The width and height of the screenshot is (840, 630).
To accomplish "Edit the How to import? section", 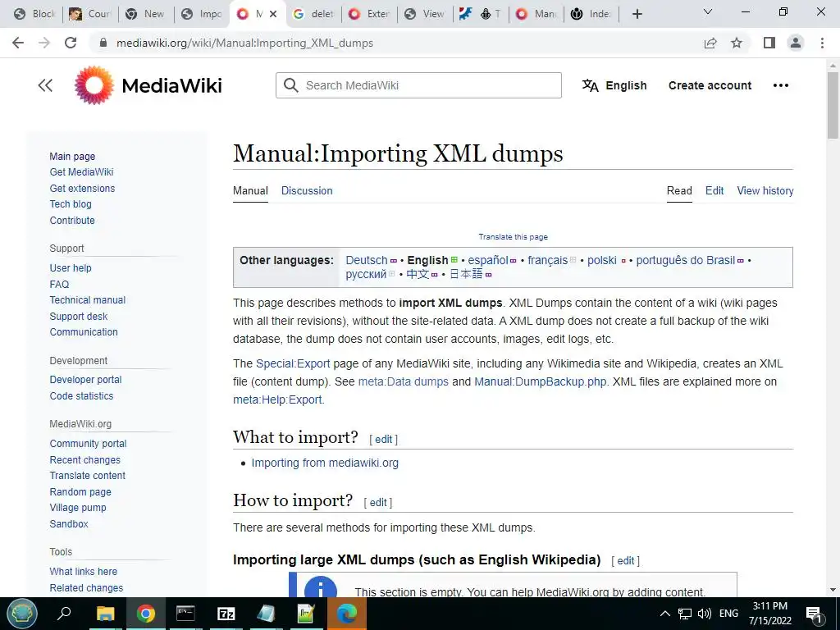I will [x=378, y=503].
